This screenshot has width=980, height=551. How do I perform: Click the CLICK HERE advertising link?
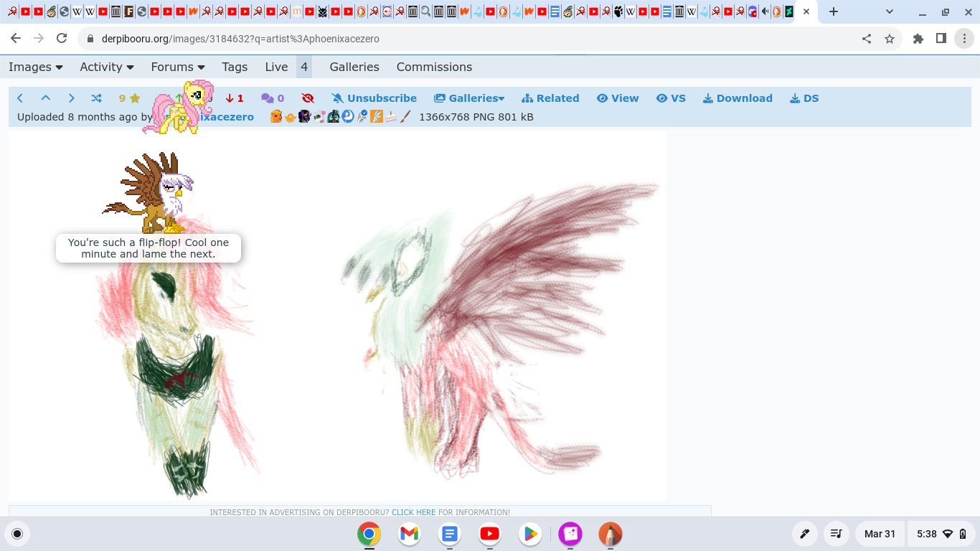[413, 512]
